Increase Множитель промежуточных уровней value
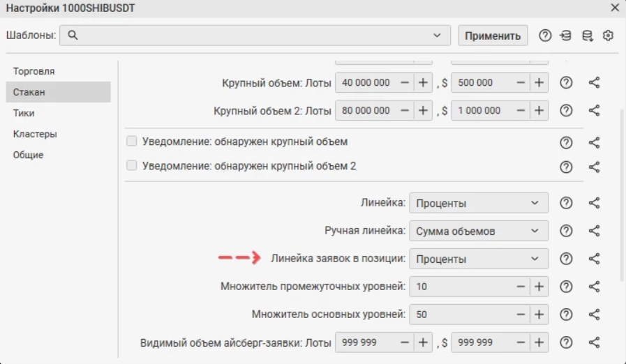The height and width of the screenshot is (364, 626). [539, 287]
